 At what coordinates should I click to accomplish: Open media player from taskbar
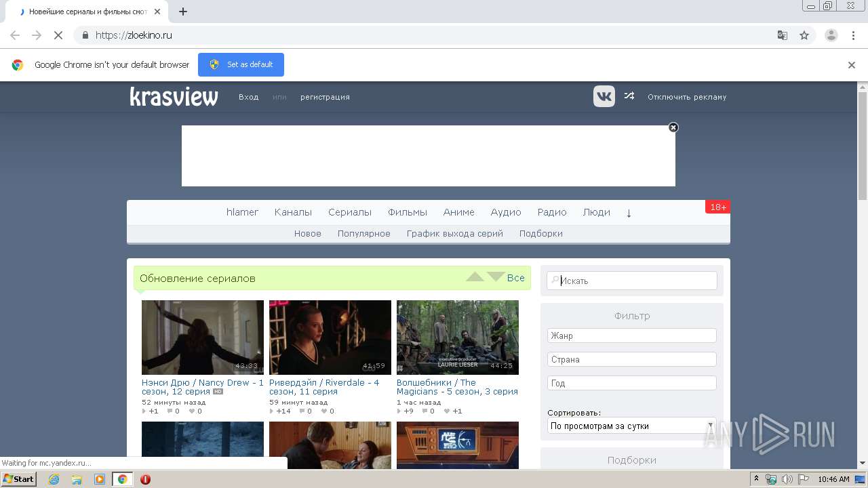[x=100, y=479]
